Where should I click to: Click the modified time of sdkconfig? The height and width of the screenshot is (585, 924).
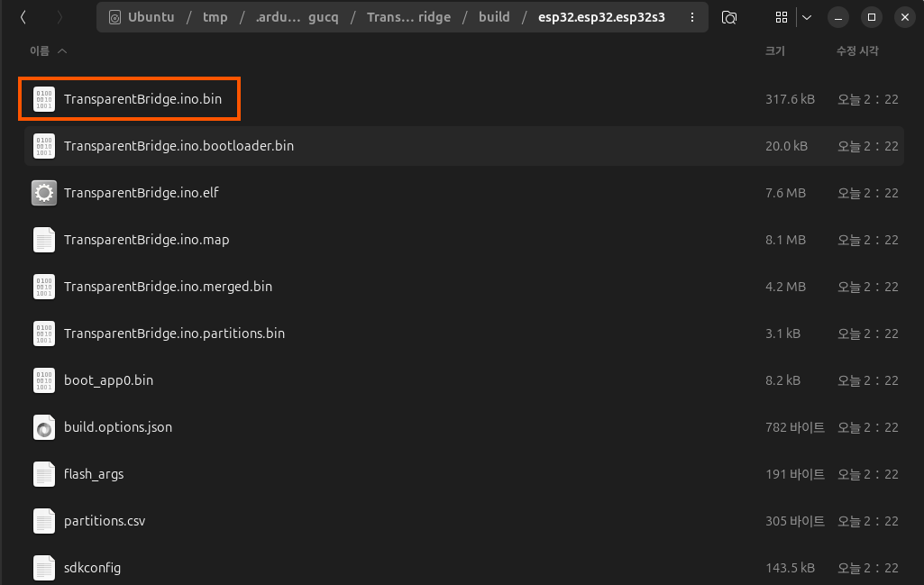[868, 568]
